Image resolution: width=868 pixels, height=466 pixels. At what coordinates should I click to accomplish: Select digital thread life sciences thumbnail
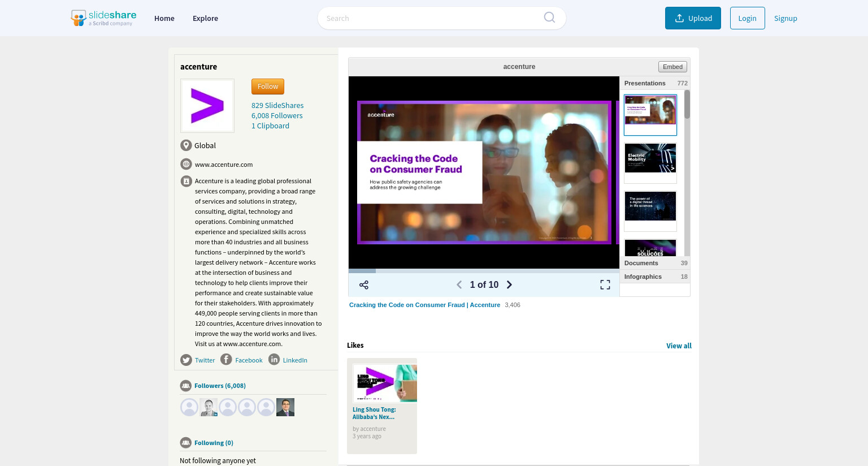click(650, 211)
